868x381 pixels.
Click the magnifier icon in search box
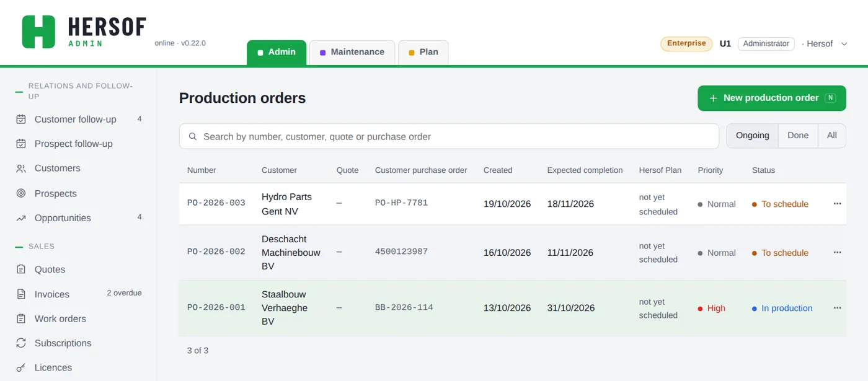[193, 136]
